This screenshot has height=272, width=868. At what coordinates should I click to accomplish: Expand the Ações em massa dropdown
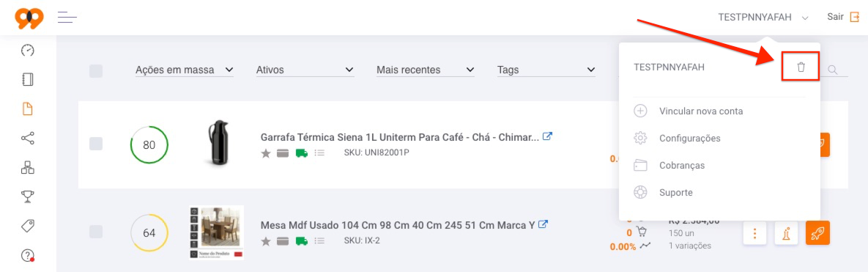185,70
